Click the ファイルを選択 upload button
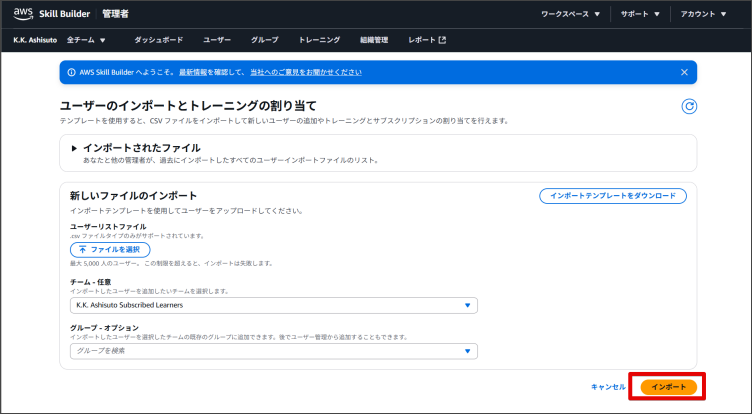 click(x=110, y=249)
